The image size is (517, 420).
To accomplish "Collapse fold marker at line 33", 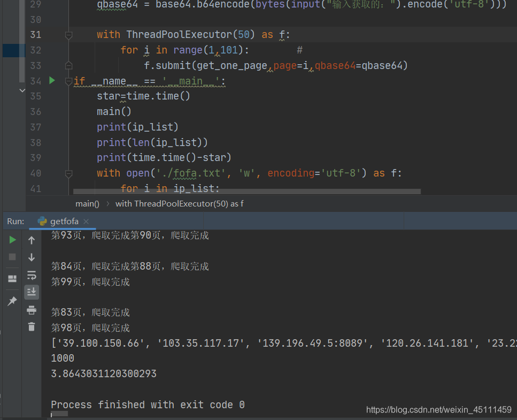I will tap(68, 65).
